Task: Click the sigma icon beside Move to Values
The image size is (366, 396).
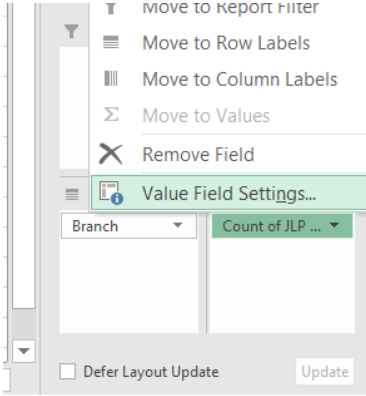Action: click(x=111, y=115)
